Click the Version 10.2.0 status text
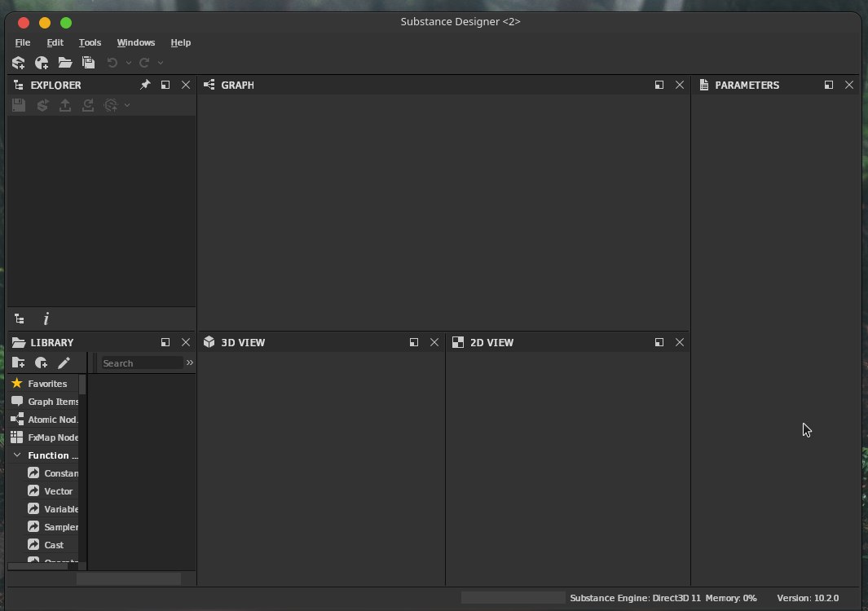This screenshot has height=611, width=868. pos(808,598)
